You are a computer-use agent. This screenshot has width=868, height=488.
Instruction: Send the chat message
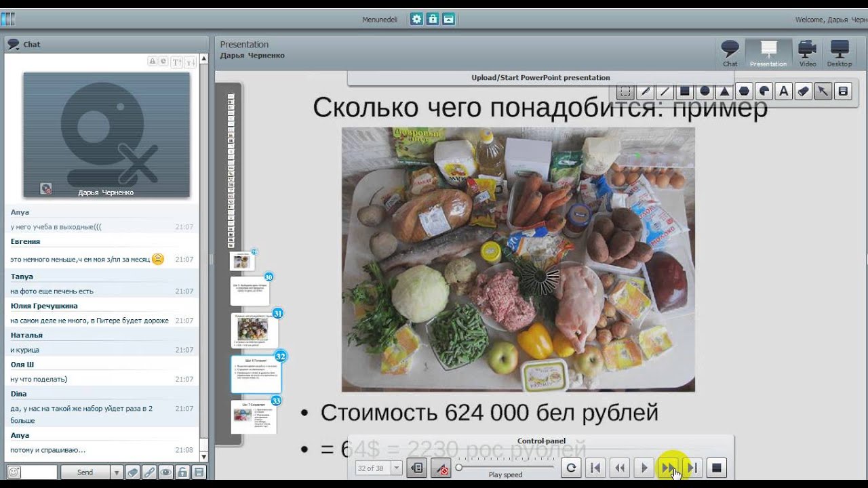[x=85, y=472]
